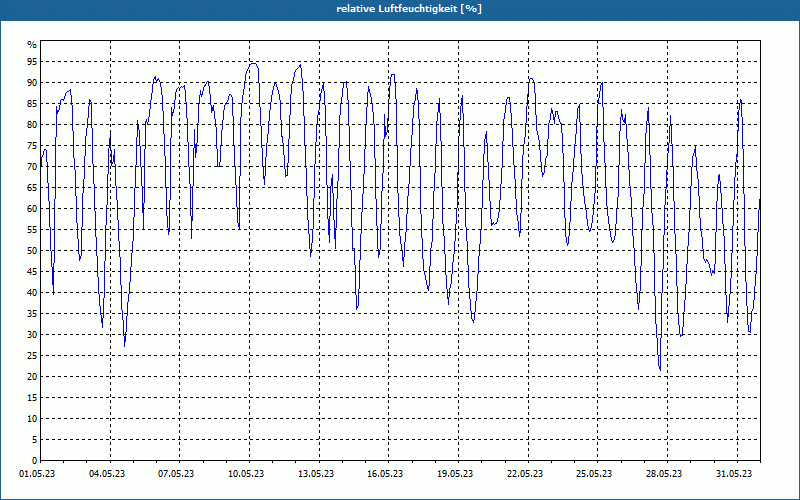Click the y-axis value 25
This screenshot has width=800, height=500.
click(32, 356)
